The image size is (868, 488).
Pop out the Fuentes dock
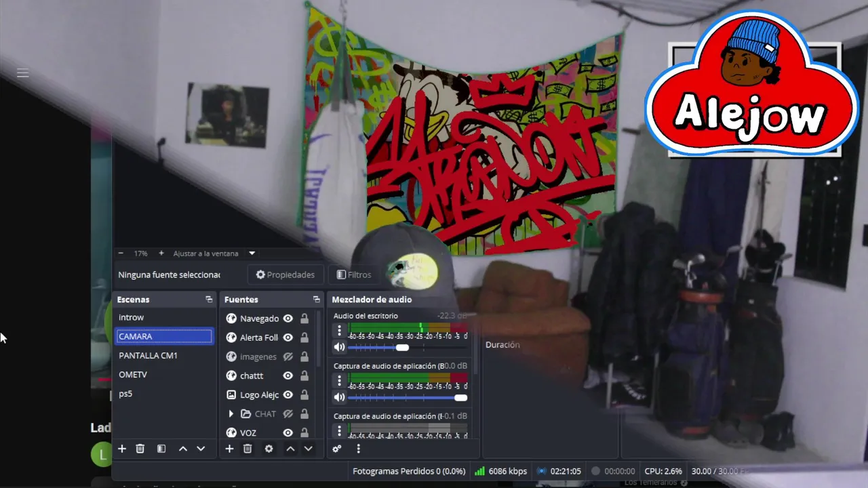tap(316, 299)
